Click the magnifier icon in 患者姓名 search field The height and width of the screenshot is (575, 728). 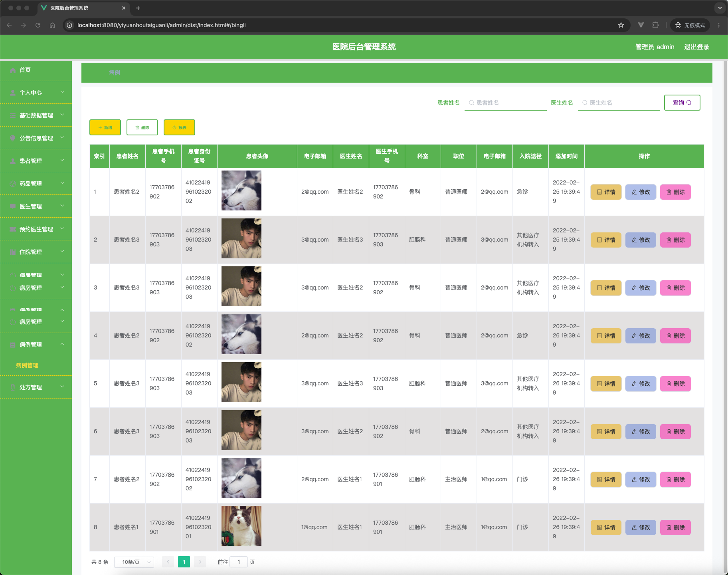click(471, 103)
